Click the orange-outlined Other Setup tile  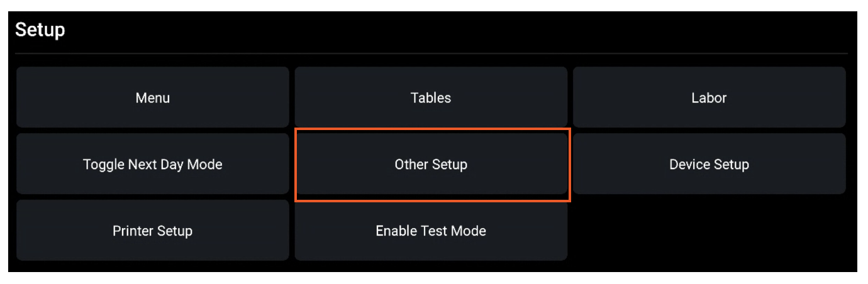[431, 165]
